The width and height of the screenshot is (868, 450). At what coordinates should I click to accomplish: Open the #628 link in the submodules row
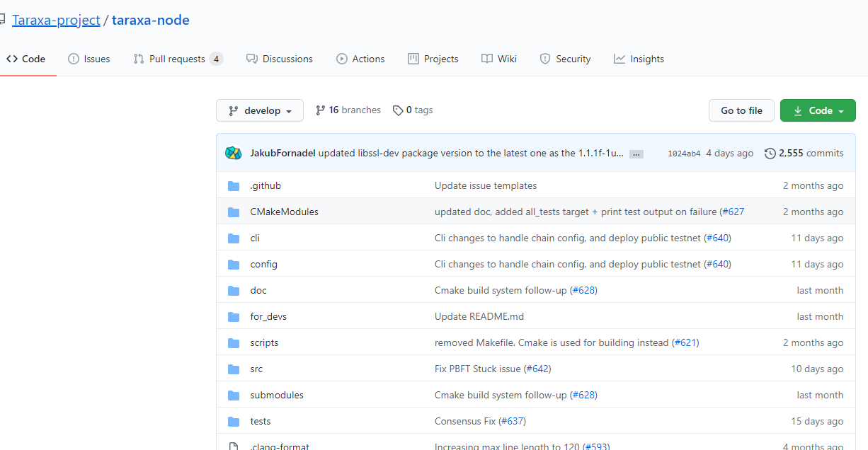[583, 395]
